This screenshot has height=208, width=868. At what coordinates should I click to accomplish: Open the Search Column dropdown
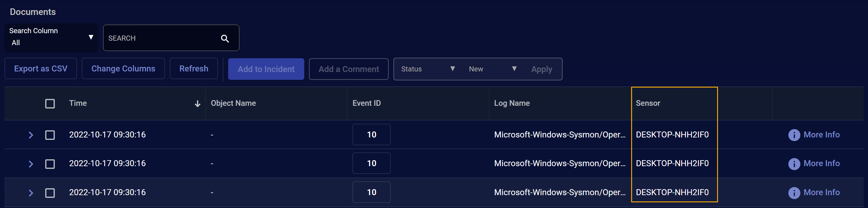tap(51, 37)
